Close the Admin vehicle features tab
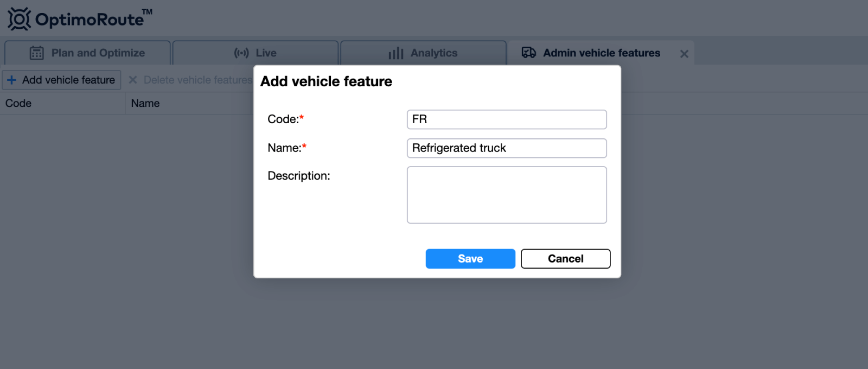 [684, 54]
